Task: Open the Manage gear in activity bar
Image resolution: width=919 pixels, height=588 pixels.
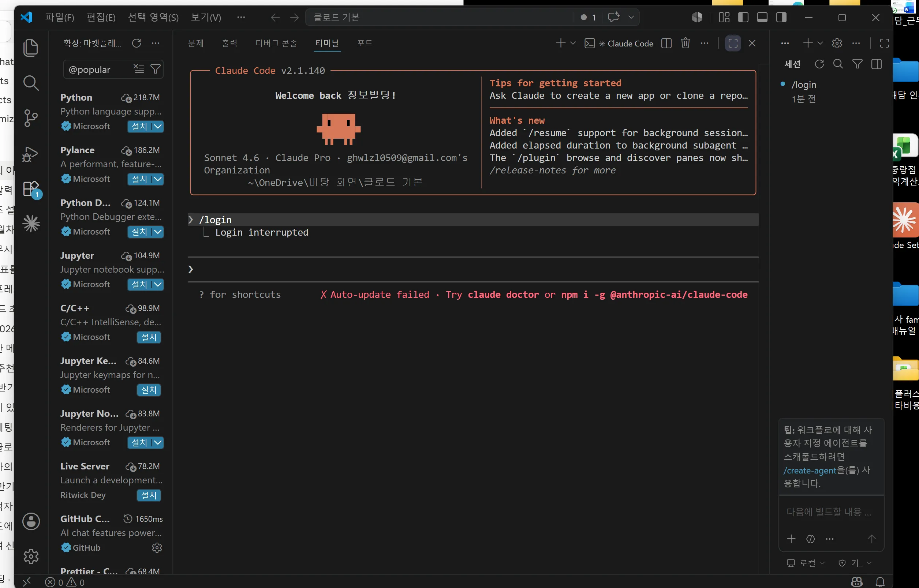Action: click(31, 556)
